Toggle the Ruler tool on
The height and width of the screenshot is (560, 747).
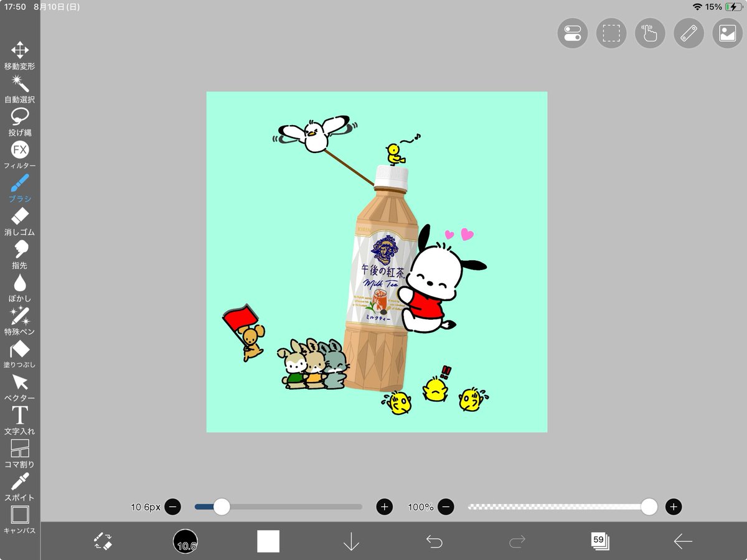point(688,34)
